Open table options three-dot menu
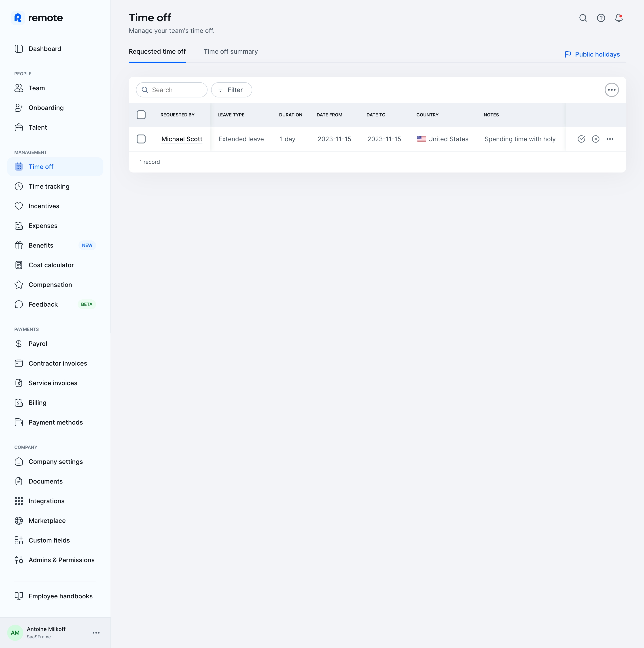Image resolution: width=644 pixels, height=648 pixels. [x=611, y=90]
